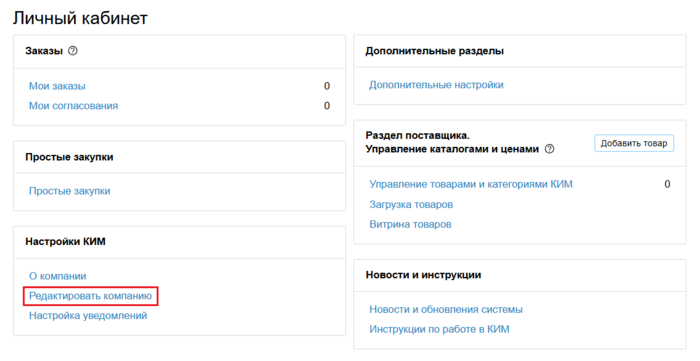700x361 pixels.
Task: Click the count beside Управление товарами и категориями
Action: (667, 184)
